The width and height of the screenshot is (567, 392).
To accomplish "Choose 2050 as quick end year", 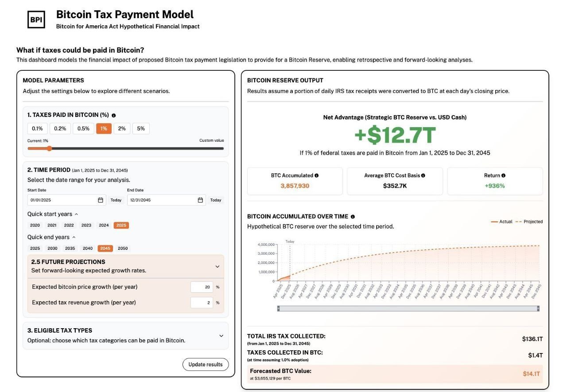I will click(123, 248).
